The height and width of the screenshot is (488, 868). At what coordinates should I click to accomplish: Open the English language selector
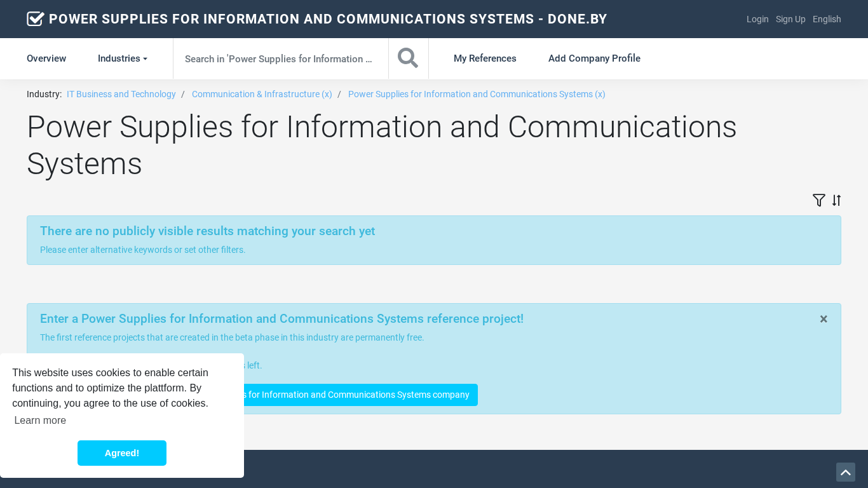pos(827,19)
